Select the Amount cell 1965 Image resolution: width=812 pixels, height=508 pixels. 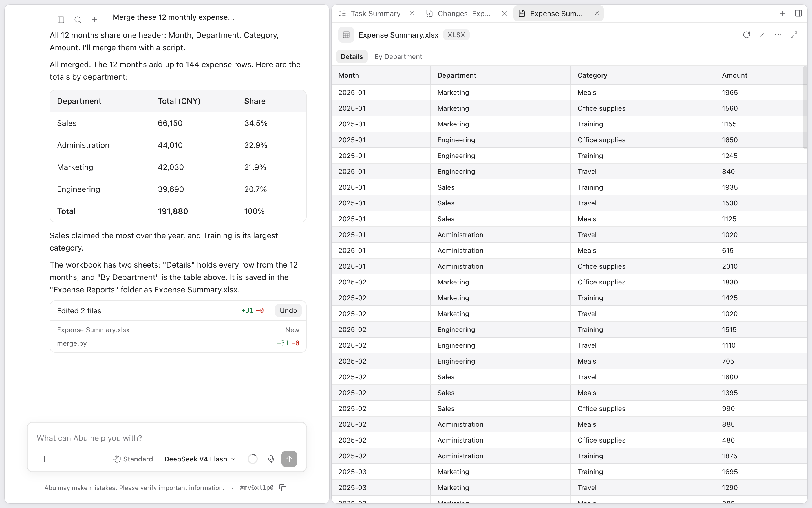[761, 92]
